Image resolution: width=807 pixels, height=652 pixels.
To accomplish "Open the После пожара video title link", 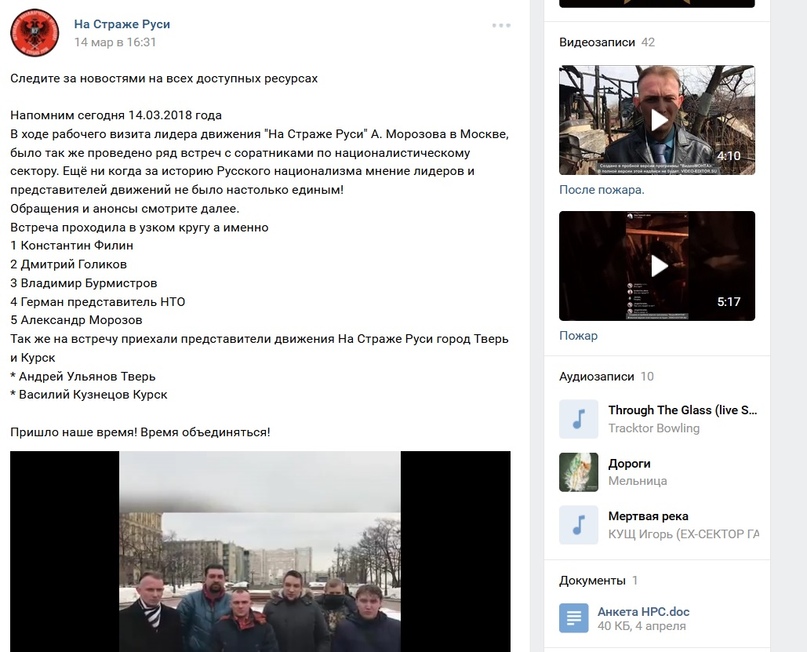I will 602,190.
